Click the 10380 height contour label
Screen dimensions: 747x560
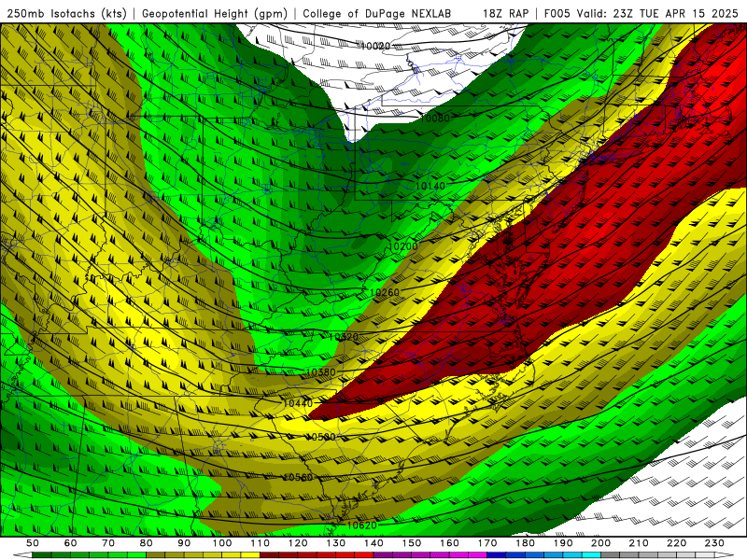320,371
